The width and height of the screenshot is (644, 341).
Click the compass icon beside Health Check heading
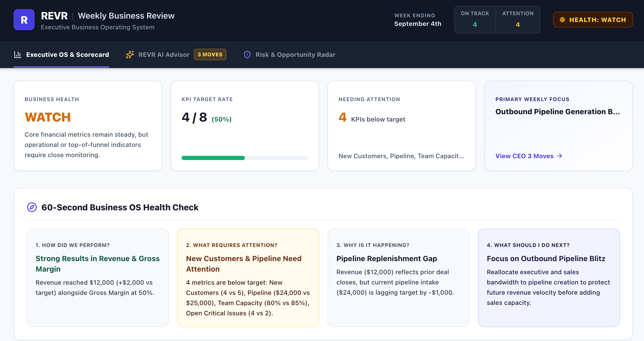click(32, 207)
